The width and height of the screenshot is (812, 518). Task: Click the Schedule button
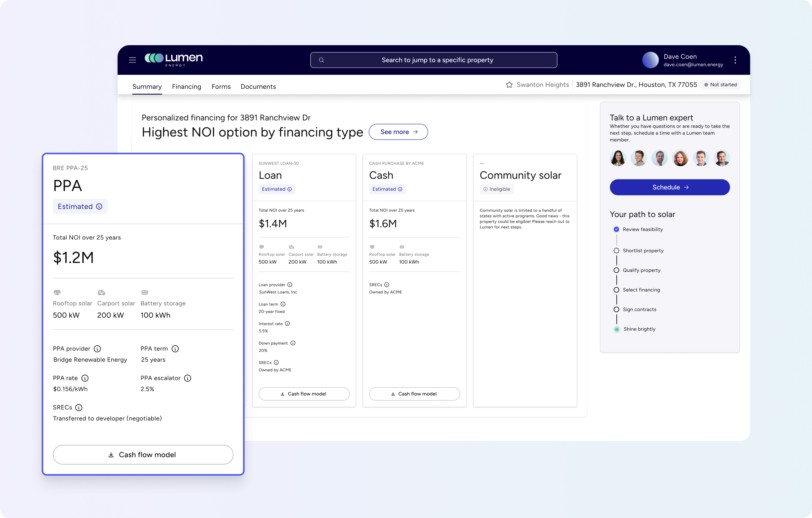(669, 187)
